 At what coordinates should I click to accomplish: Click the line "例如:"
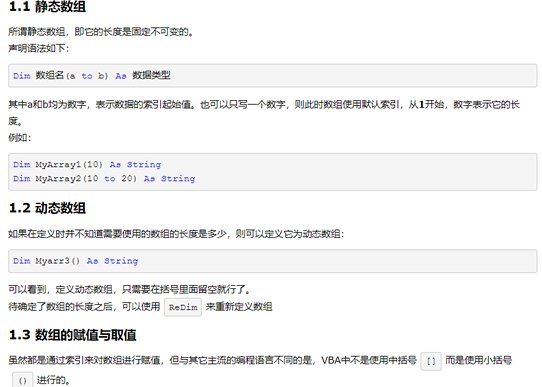20,138
